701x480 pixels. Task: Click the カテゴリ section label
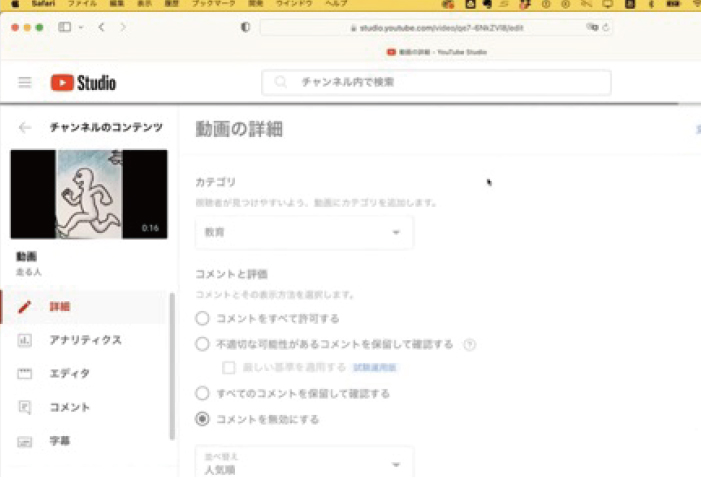[215, 182]
